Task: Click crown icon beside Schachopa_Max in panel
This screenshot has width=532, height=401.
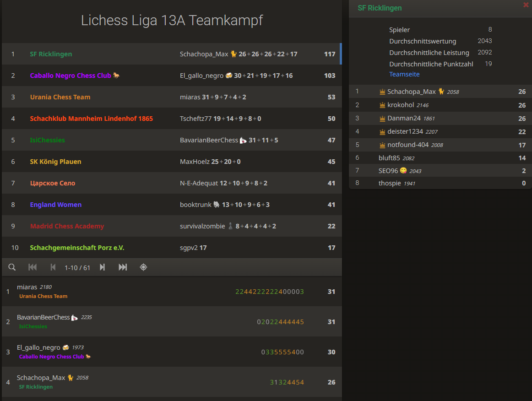Action: click(x=382, y=92)
